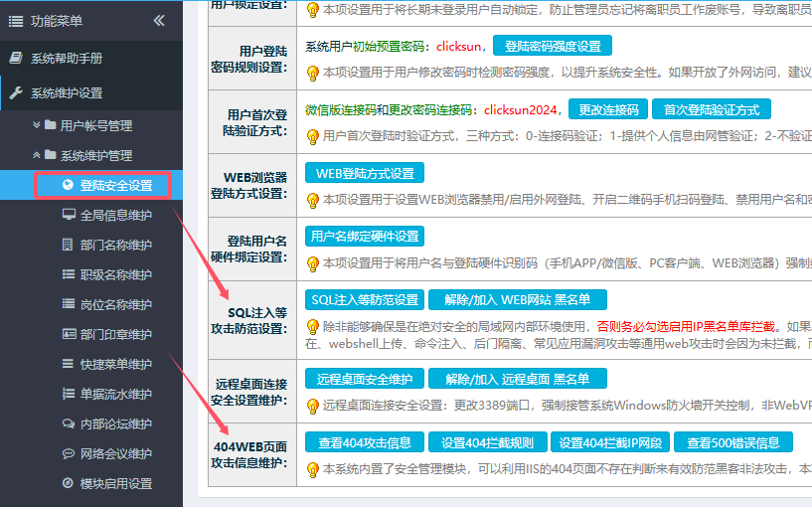Click the WEB登陆方式设置 button
Image resolution: width=812 pixels, height=507 pixels.
[x=364, y=173]
